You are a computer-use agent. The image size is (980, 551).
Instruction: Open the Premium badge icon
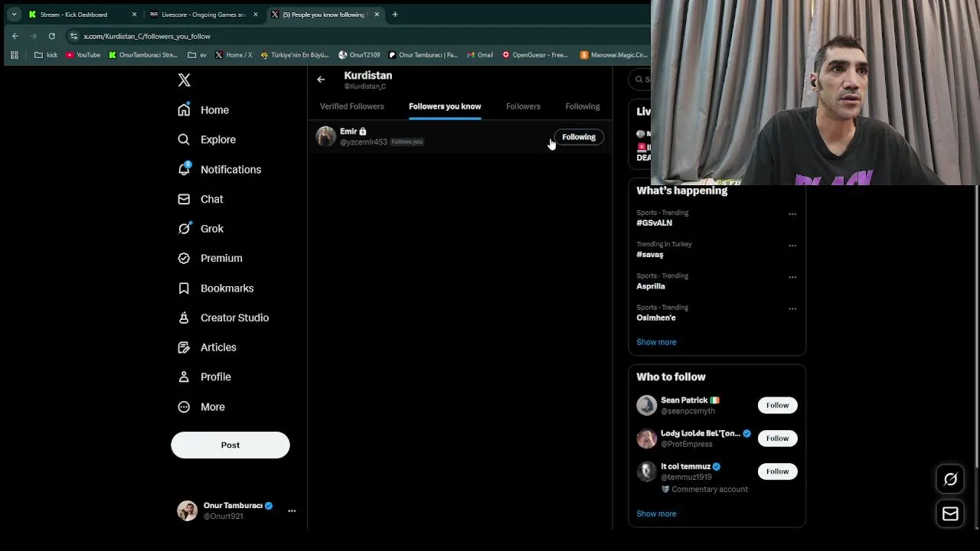184,258
